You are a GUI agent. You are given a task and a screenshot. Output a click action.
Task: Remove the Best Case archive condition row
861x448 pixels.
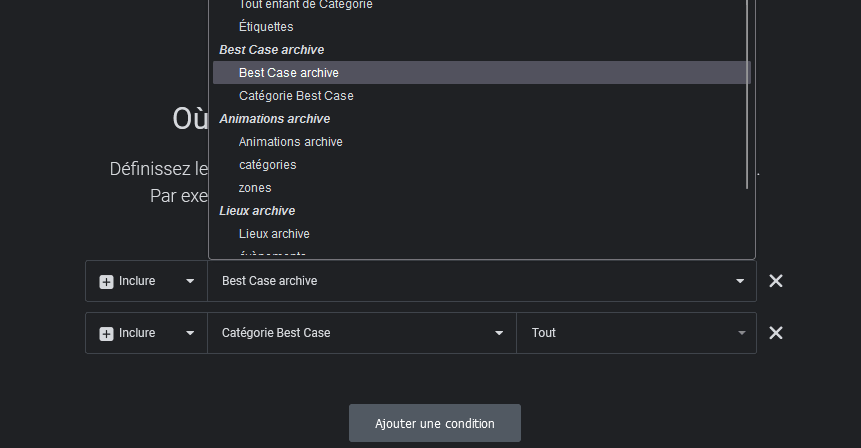(x=775, y=281)
